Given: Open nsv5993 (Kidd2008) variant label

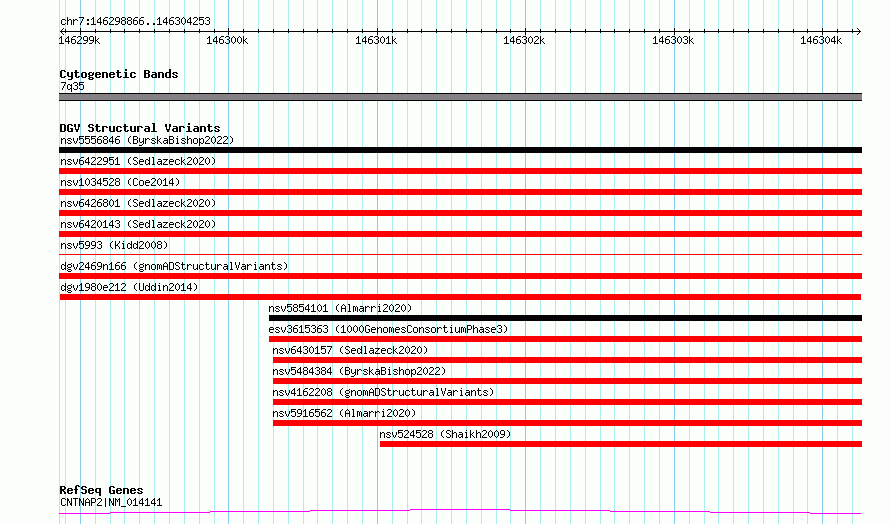Looking at the screenshot, I should 114,245.
